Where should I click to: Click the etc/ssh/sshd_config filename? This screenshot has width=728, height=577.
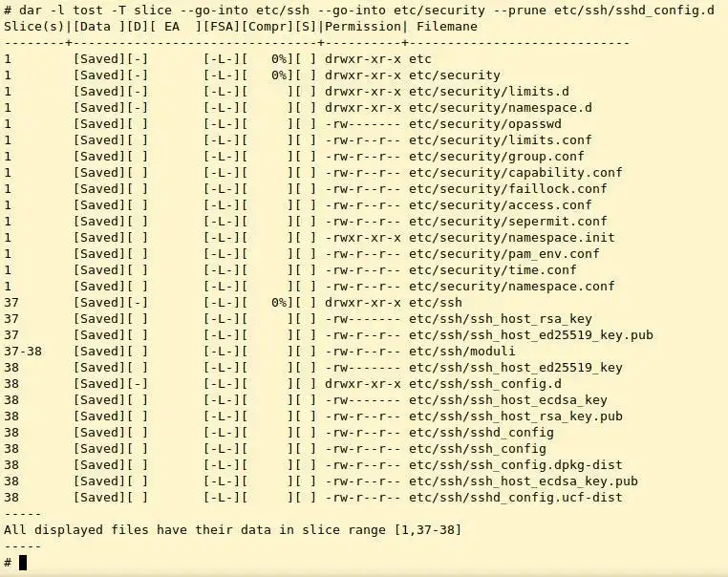tap(482, 433)
